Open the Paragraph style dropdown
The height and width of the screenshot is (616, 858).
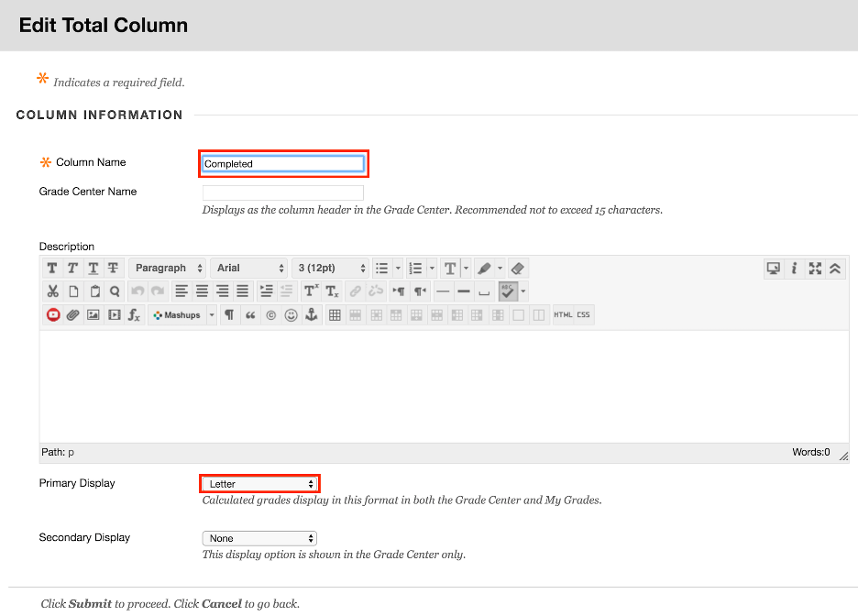coord(167,268)
